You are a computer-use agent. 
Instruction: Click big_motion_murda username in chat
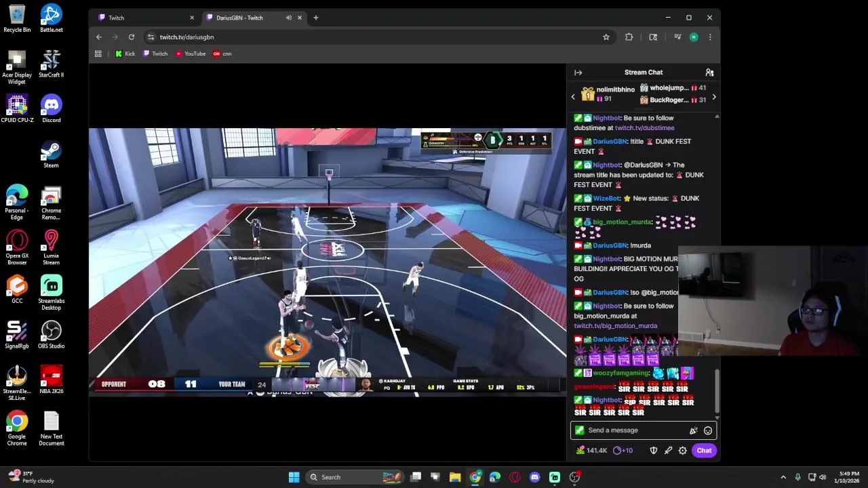pos(622,222)
